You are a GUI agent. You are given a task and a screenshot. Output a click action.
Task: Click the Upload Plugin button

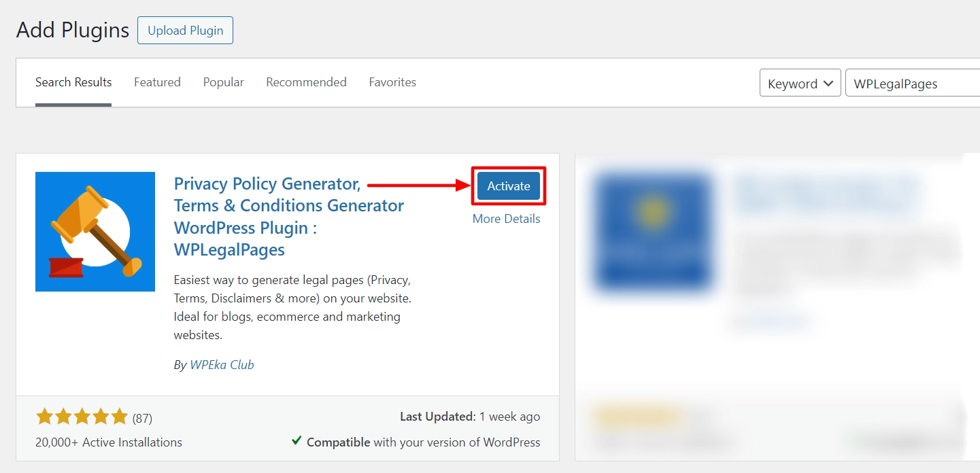[185, 30]
